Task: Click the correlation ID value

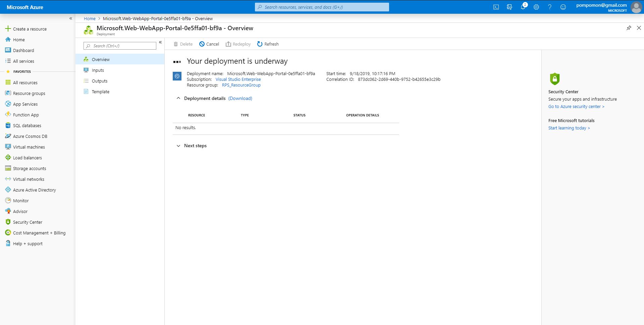Action: 399,79
